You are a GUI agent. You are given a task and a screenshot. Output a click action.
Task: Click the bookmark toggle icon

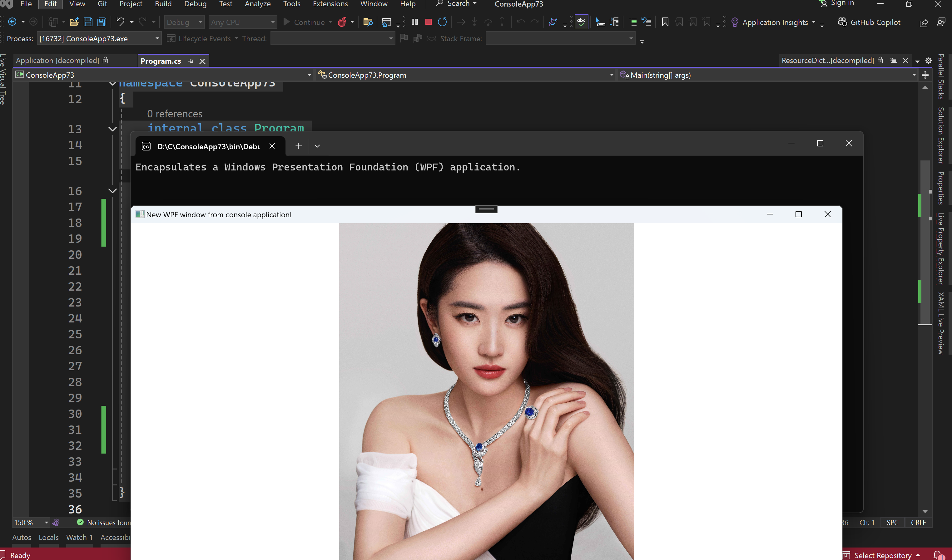[x=665, y=22]
